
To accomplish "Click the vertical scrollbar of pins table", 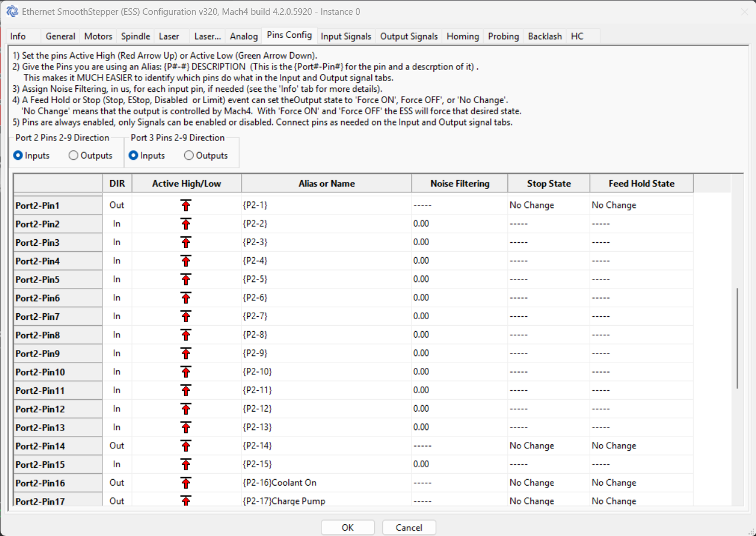I will click(x=737, y=338).
